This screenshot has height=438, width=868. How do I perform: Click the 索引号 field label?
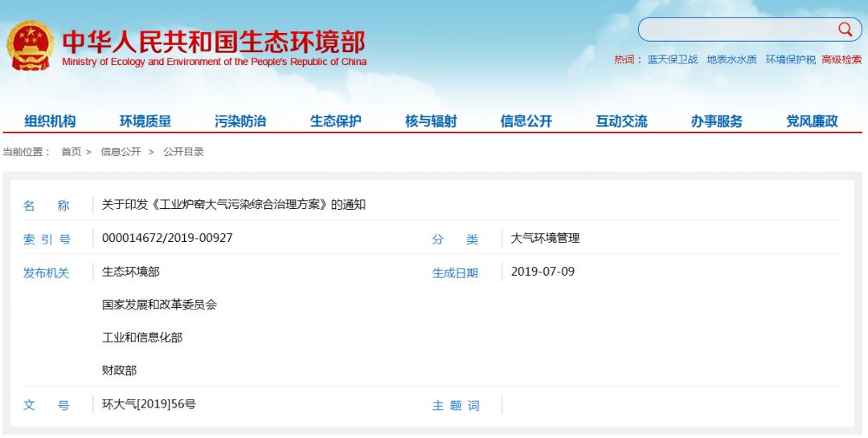(x=47, y=239)
